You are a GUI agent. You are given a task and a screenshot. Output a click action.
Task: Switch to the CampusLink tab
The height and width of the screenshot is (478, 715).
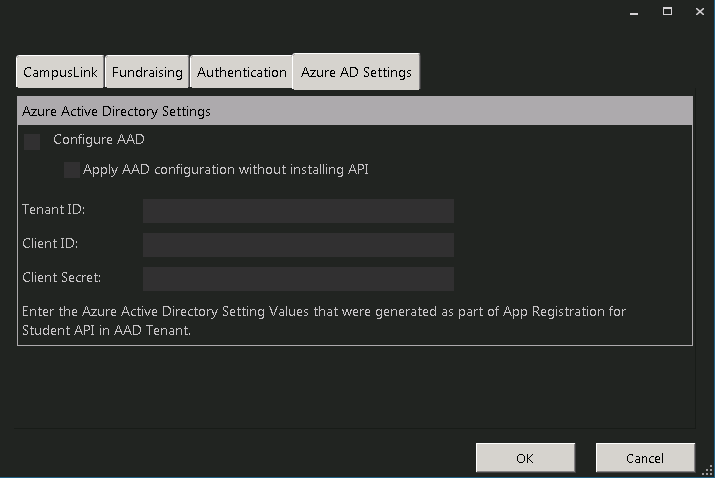[x=59, y=72]
